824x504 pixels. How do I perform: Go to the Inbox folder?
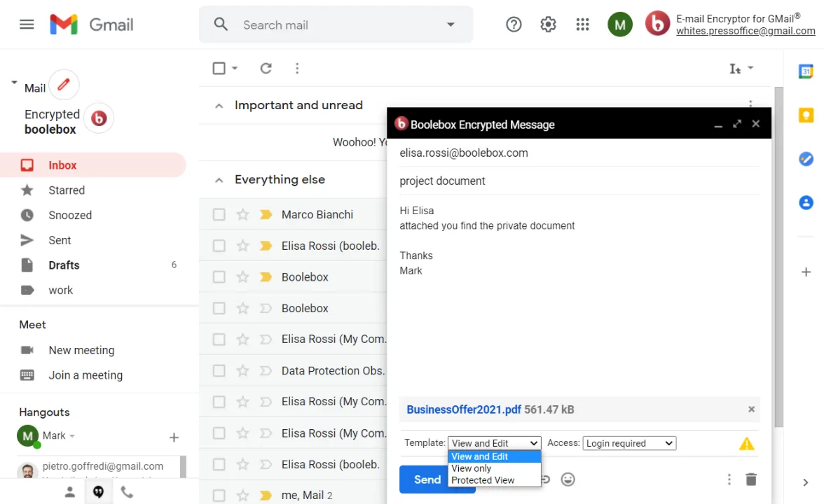[x=93, y=165]
